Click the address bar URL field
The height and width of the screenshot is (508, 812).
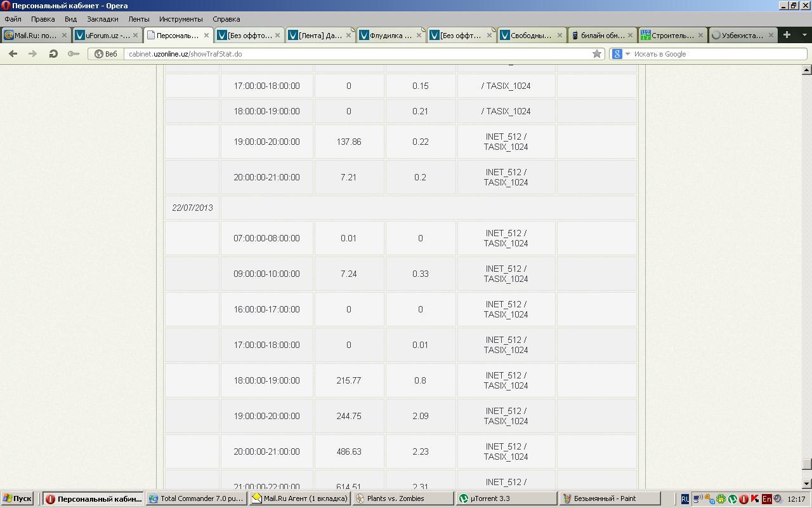[355, 54]
